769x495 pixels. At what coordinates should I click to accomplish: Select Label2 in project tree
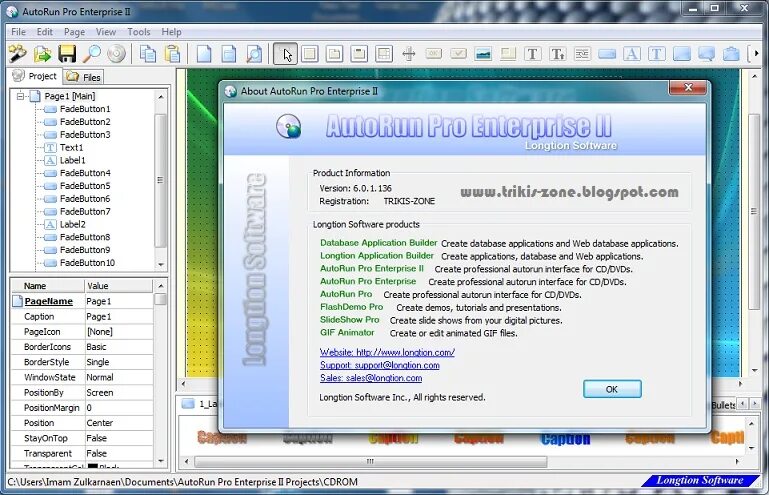(73, 224)
